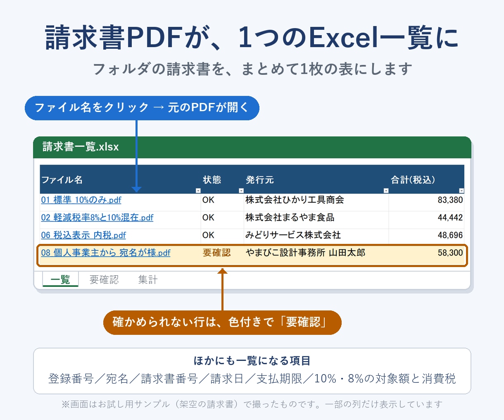Viewport: 504px width, 420px height.
Task: Open the link 06_税込表示_内税.pdf
Action: click(x=83, y=235)
